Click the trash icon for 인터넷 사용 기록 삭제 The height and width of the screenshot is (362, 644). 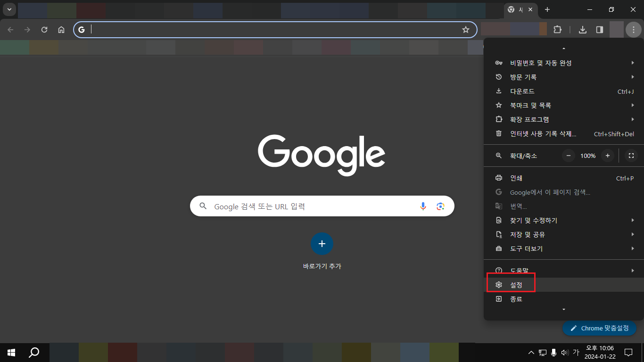point(499,133)
